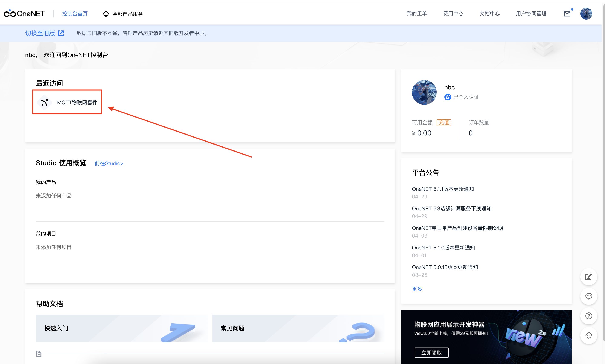
Task: Click the 立即领取 button on View2.0 banner
Action: [x=431, y=353]
